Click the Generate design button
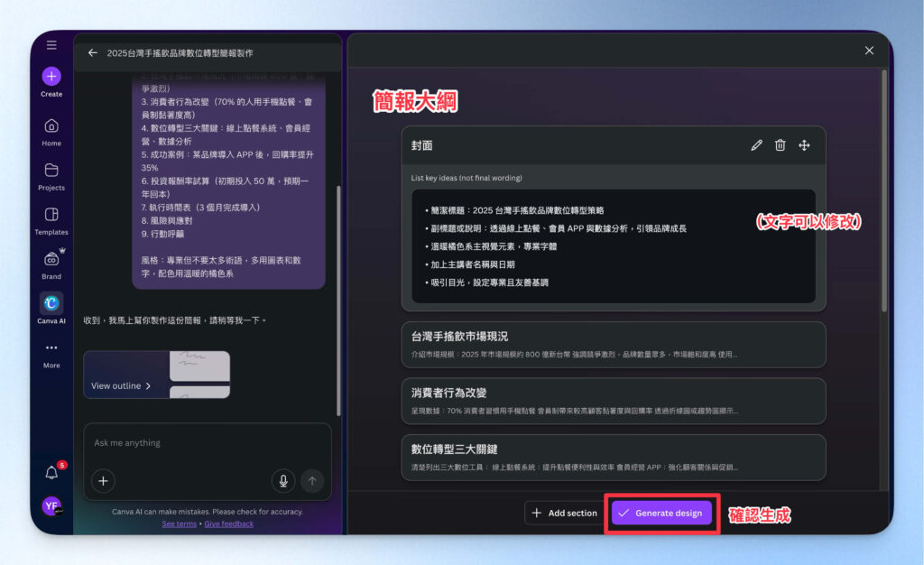924x565 pixels. click(x=661, y=513)
